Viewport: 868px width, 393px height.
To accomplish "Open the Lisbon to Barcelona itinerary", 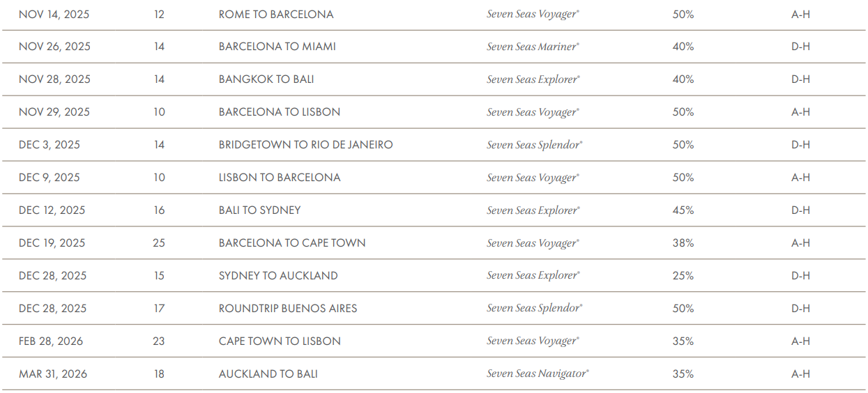I will pyautogui.click(x=280, y=178).
